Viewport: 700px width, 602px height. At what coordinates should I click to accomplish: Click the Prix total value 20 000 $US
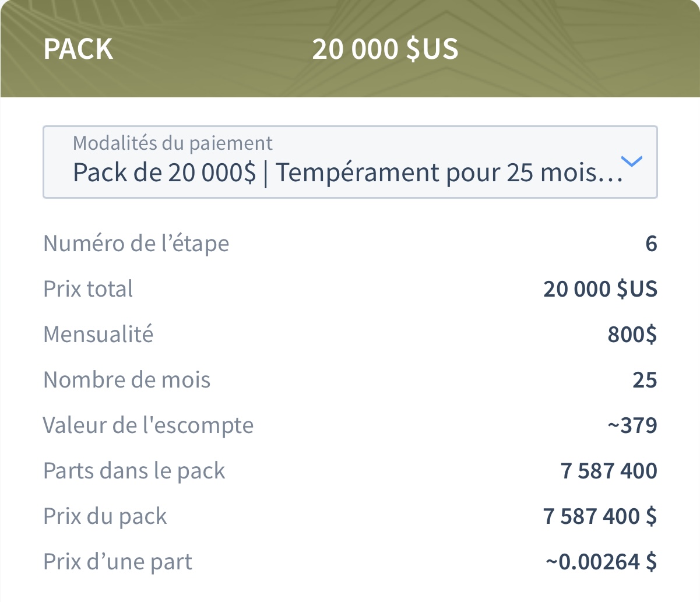[600, 289]
